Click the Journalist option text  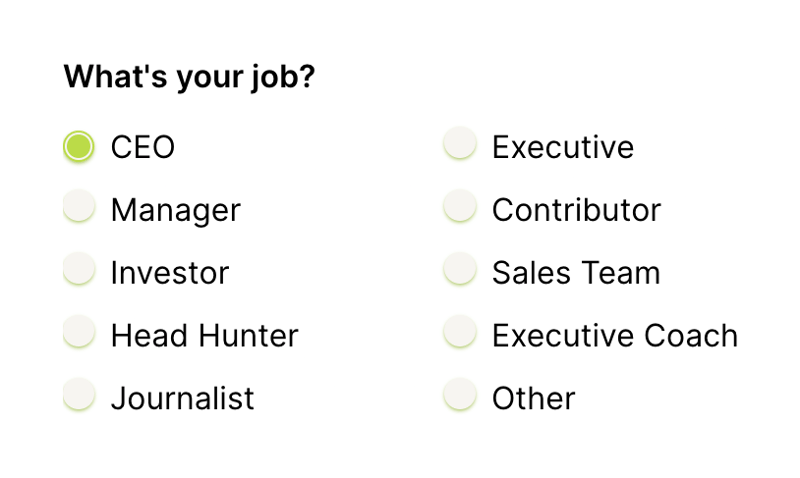(x=182, y=398)
